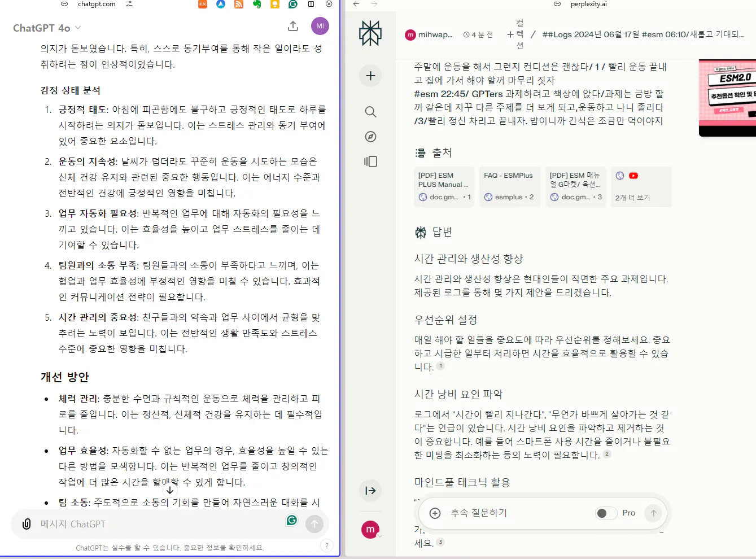Click citation number 3 near 세요.
The image size is (756, 559).
440,542
